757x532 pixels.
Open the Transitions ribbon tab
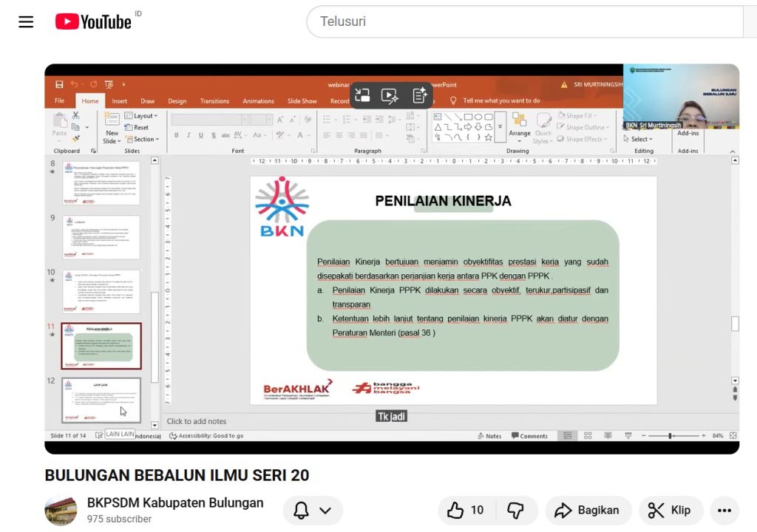[214, 101]
